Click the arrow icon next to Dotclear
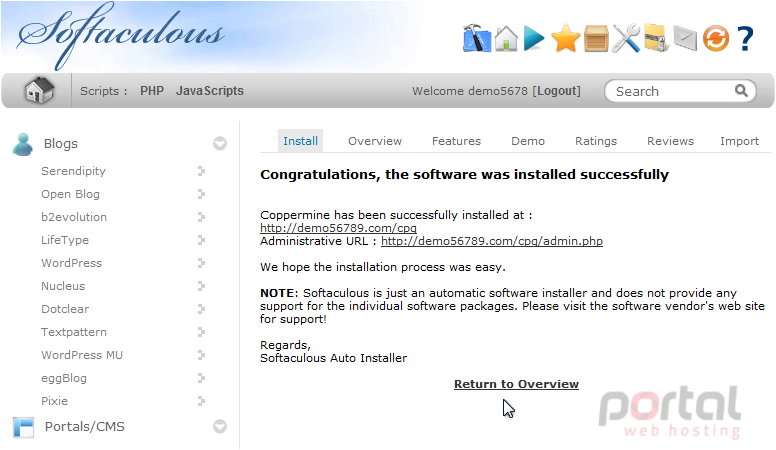776x450 pixels. pyautogui.click(x=201, y=309)
